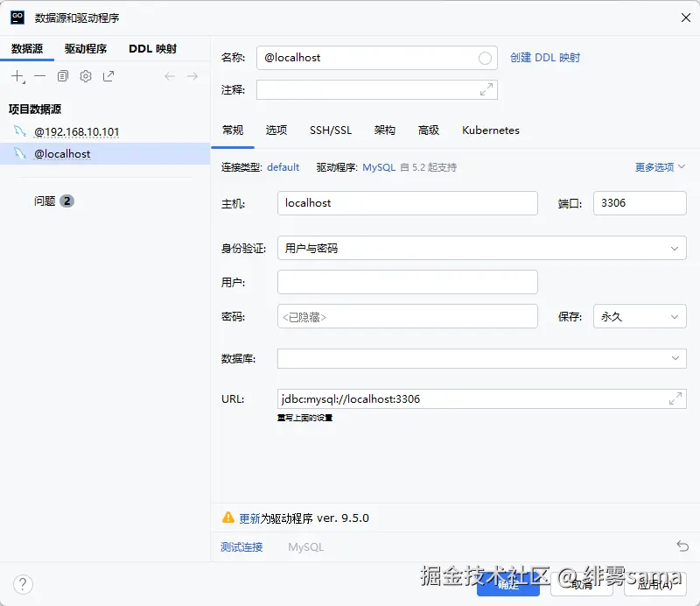700x606 pixels.
Task: Remove selected data source with minus icon
Action: pyautogui.click(x=40, y=76)
